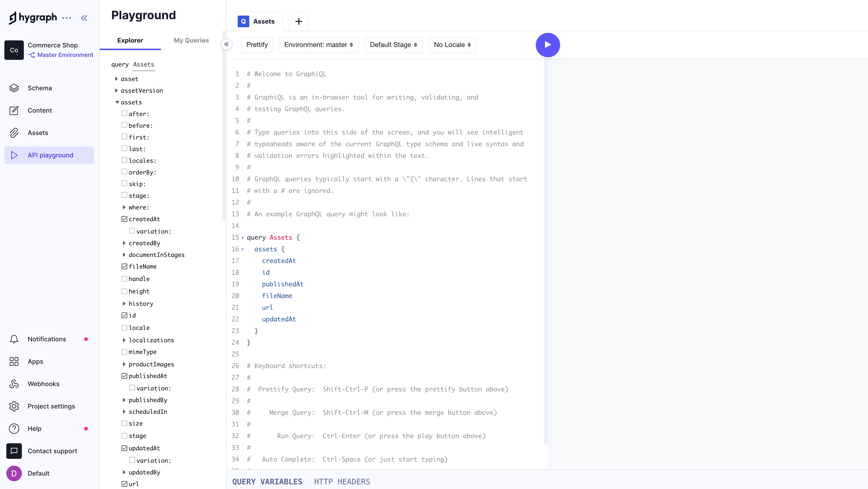Switch to the My Queries tab
Screen dimensions: 868x489
(x=191, y=40)
